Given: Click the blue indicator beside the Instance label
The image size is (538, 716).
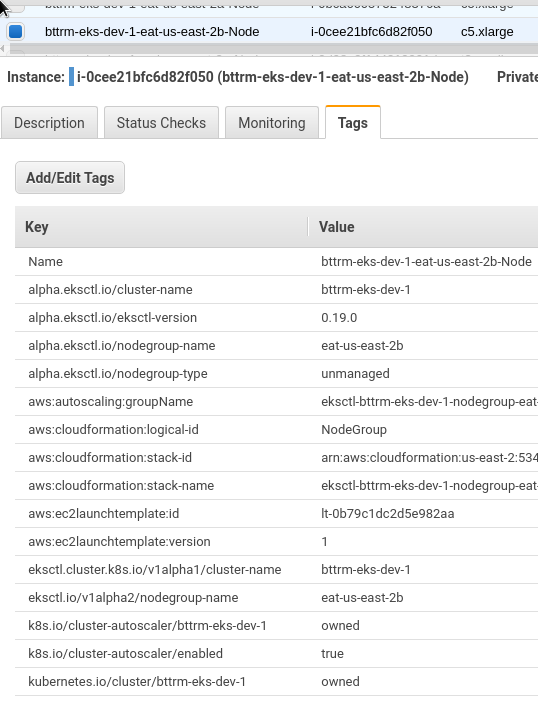Looking at the screenshot, I should point(71,77).
